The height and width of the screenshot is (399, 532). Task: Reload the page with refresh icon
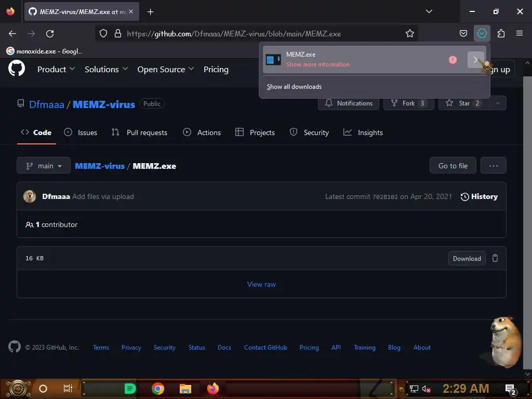click(50, 34)
